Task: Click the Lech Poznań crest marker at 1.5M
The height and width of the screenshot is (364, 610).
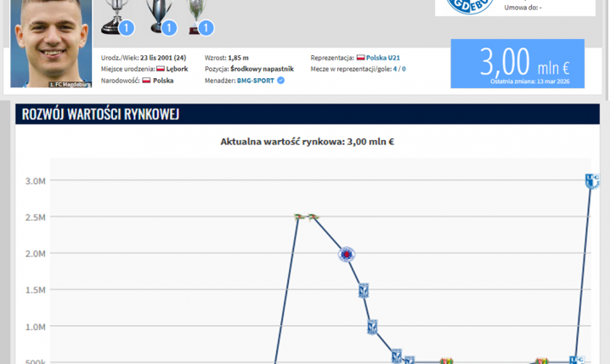Action: tap(363, 290)
